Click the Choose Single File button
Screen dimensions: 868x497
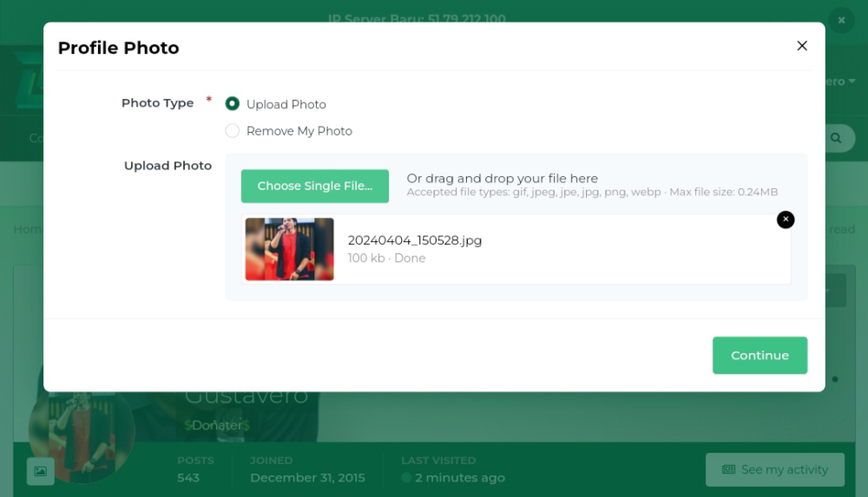(314, 186)
